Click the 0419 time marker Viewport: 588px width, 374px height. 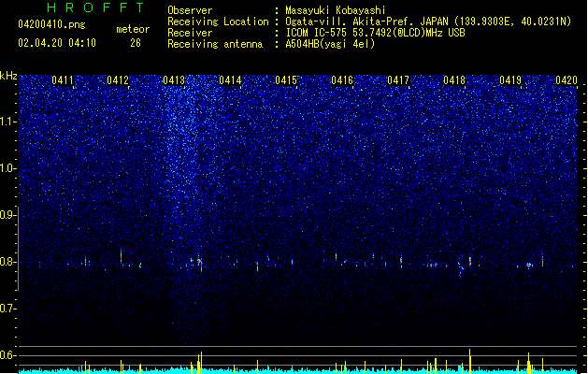(510, 80)
